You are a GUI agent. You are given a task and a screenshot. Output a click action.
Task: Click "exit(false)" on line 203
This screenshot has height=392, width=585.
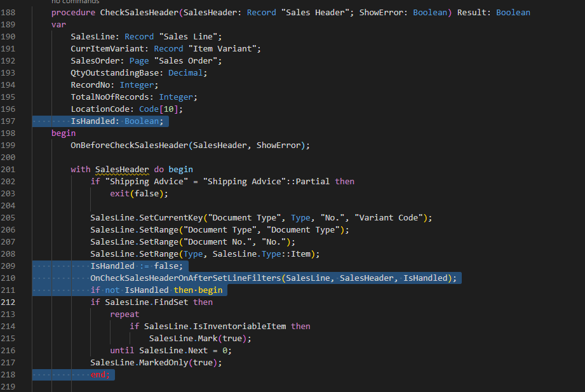140,193
